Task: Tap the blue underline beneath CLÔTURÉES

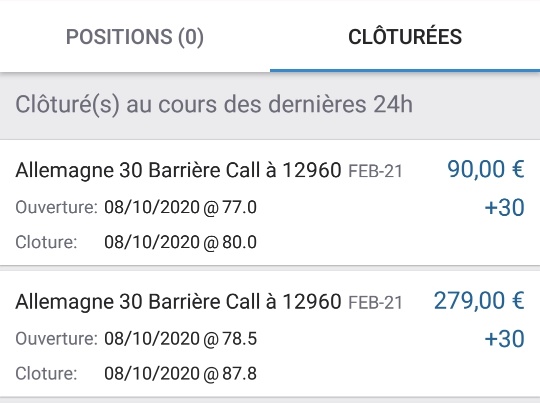Action: [405, 71]
